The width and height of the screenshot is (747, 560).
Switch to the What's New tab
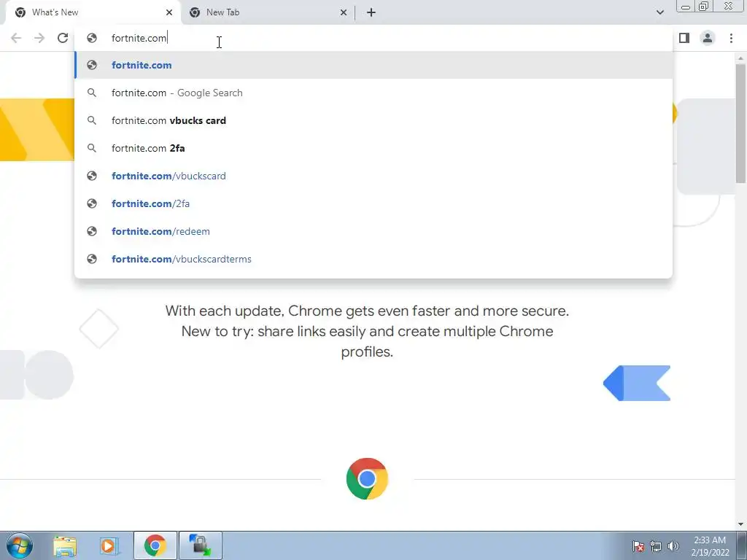pyautogui.click(x=93, y=12)
